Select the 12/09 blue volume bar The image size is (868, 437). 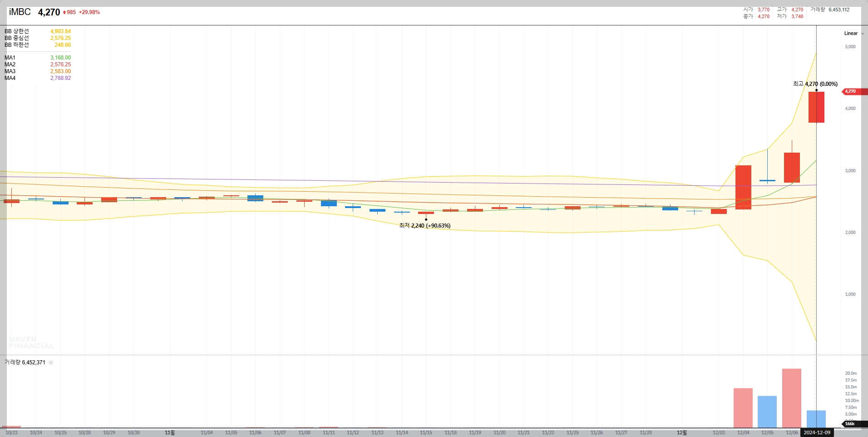816,419
